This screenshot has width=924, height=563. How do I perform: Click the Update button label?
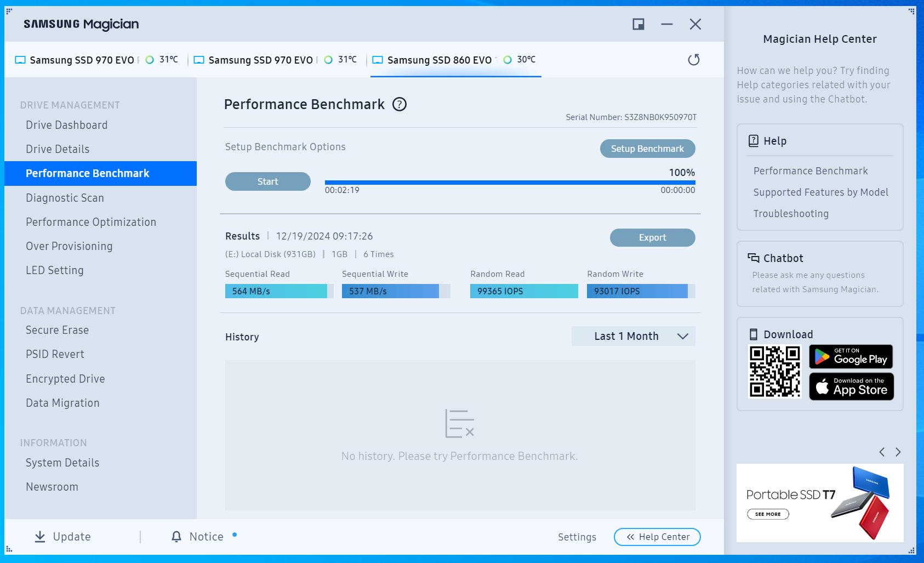(x=72, y=537)
